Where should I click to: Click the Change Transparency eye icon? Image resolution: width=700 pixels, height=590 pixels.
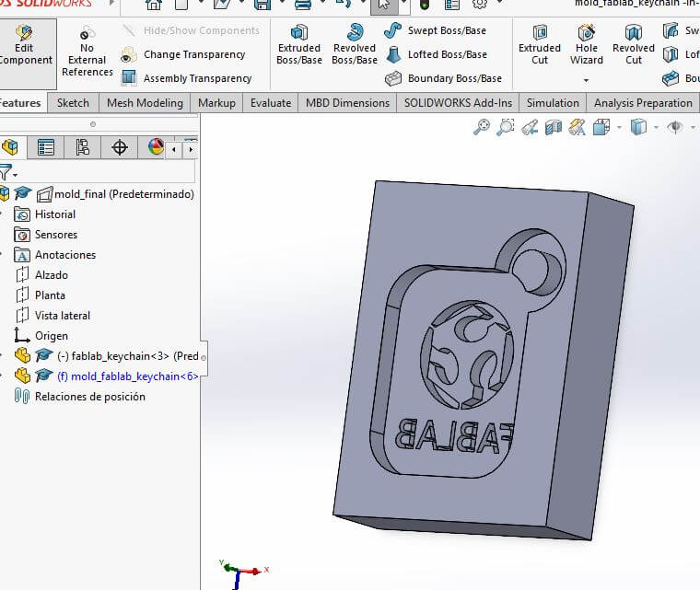(129, 55)
